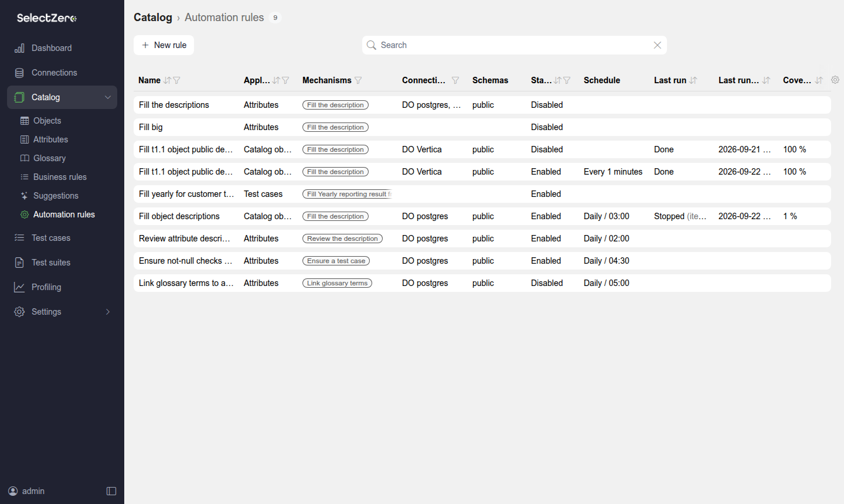Screen dimensions: 844x504
Task: Open the Fill big rule row
Action: pos(482,127)
